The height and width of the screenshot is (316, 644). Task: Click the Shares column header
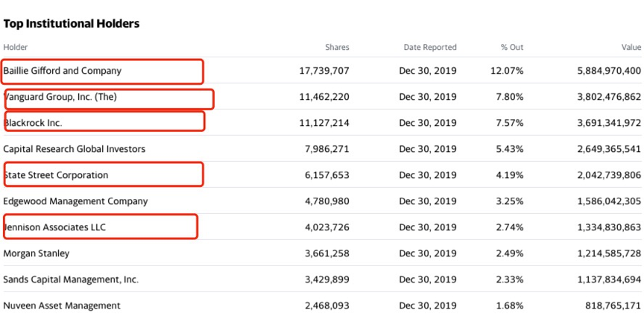pos(337,48)
